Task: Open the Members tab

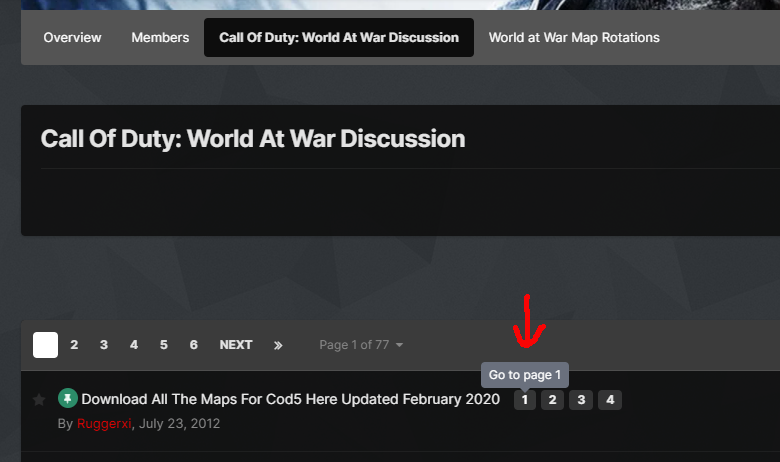Action: click(x=160, y=38)
